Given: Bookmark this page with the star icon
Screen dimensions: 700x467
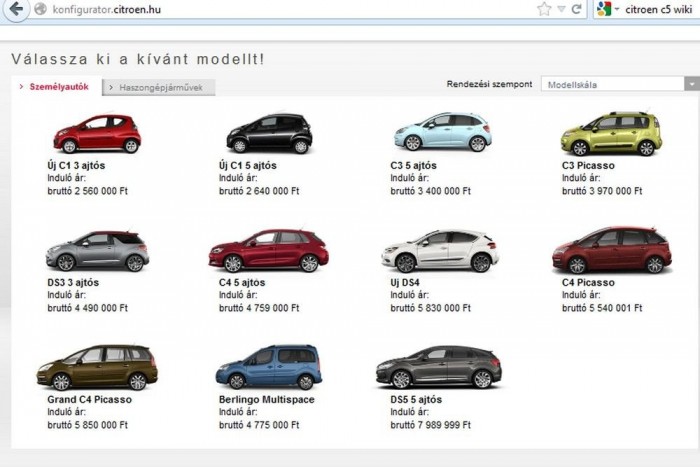Looking at the screenshot, I should (x=544, y=9).
